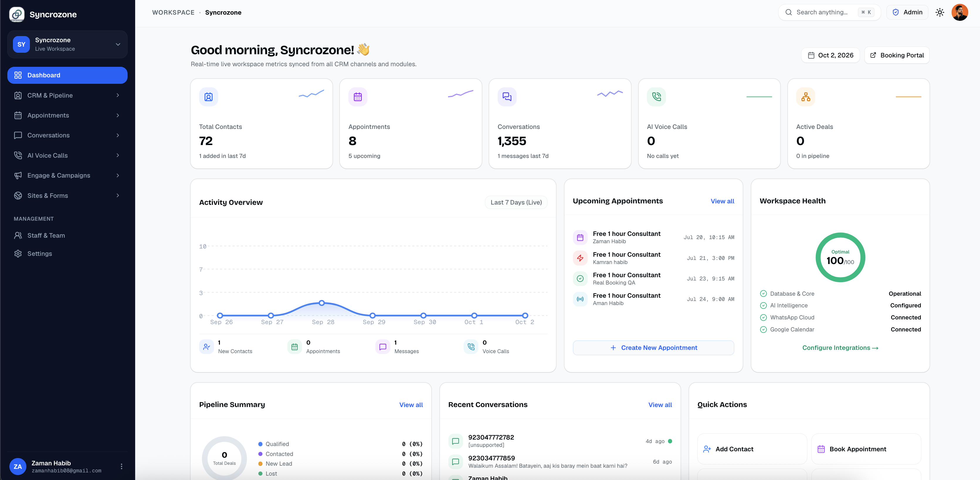Click the lightning icon beside Kamran habib appointment
980x480 pixels.
pyautogui.click(x=580, y=258)
